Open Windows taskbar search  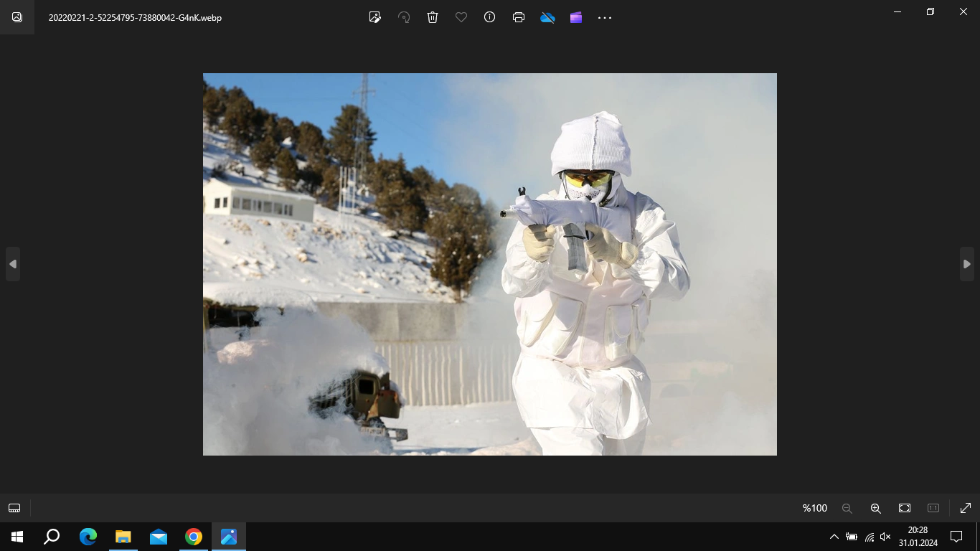pos(52,537)
